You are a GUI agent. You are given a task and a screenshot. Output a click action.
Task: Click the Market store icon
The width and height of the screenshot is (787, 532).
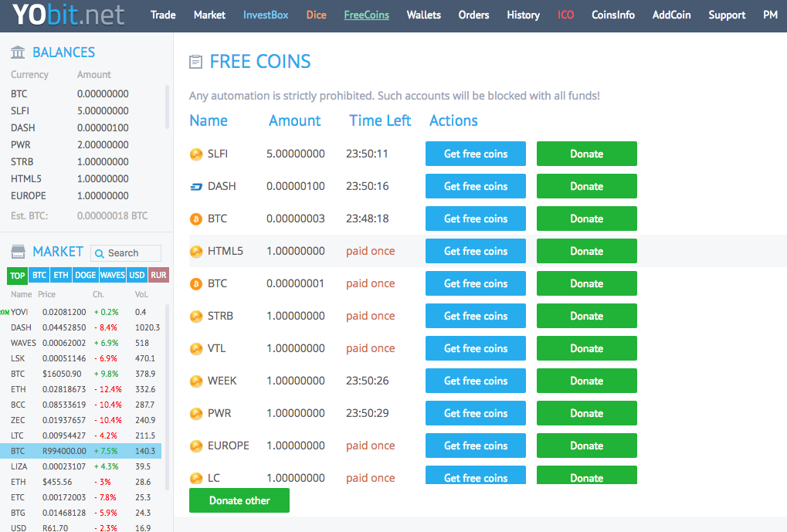coord(18,252)
